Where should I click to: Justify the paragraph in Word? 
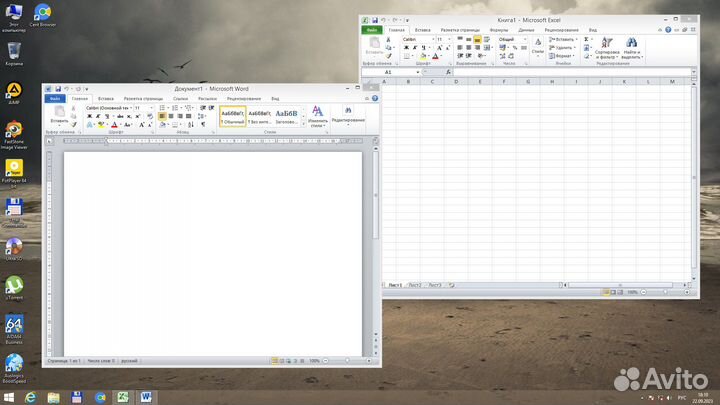pyautogui.click(x=188, y=116)
